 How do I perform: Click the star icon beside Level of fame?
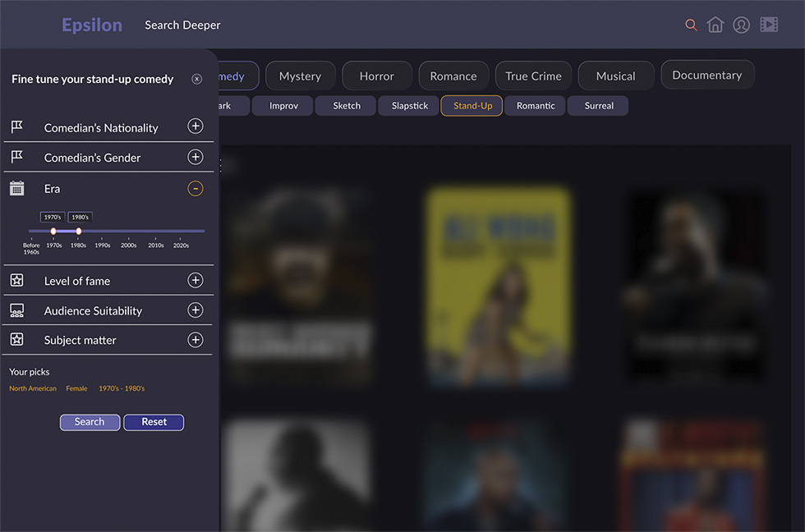click(x=16, y=281)
